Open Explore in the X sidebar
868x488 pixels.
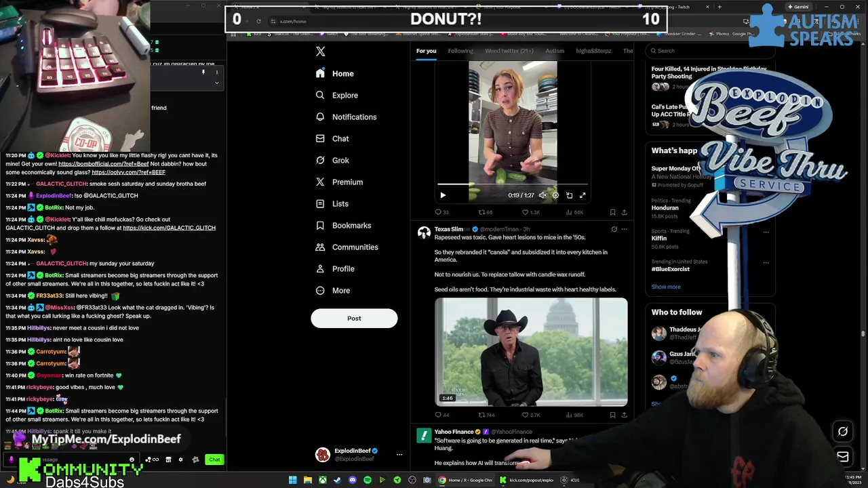(337, 95)
